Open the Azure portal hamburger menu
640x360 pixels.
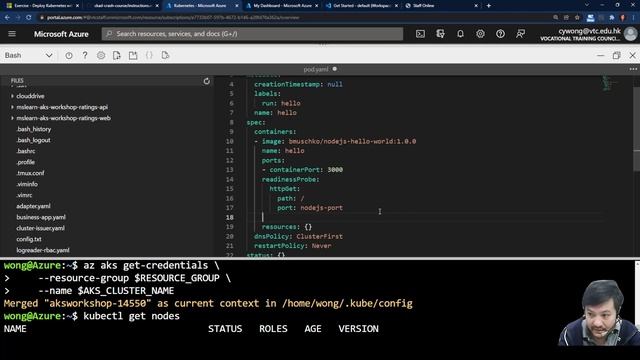(12, 34)
